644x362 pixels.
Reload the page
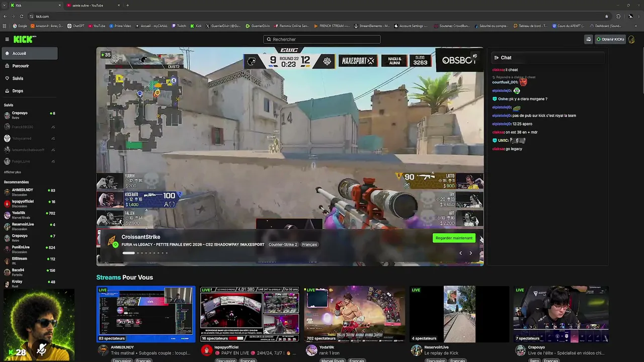(x=22, y=16)
